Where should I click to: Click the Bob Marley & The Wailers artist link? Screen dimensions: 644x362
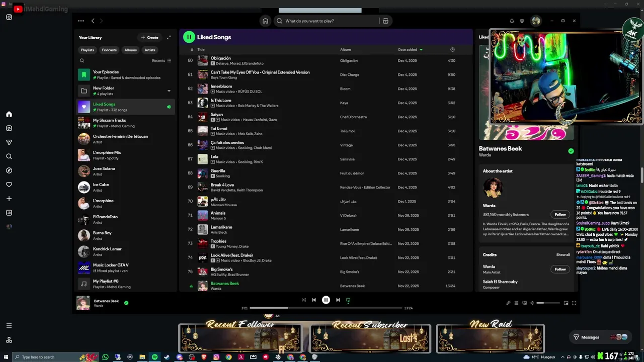pos(258,106)
